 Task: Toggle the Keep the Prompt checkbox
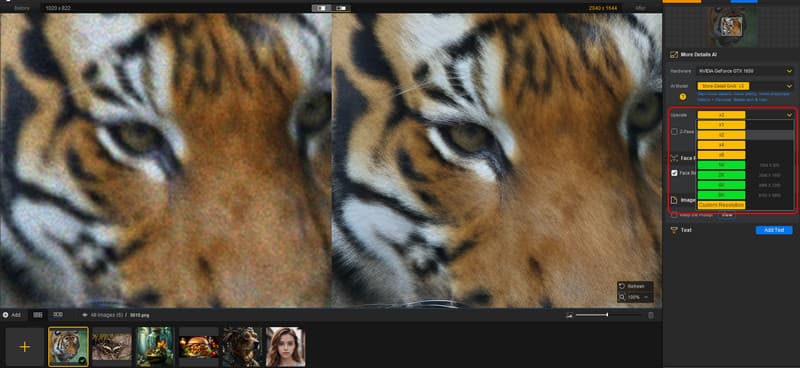(x=674, y=215)
